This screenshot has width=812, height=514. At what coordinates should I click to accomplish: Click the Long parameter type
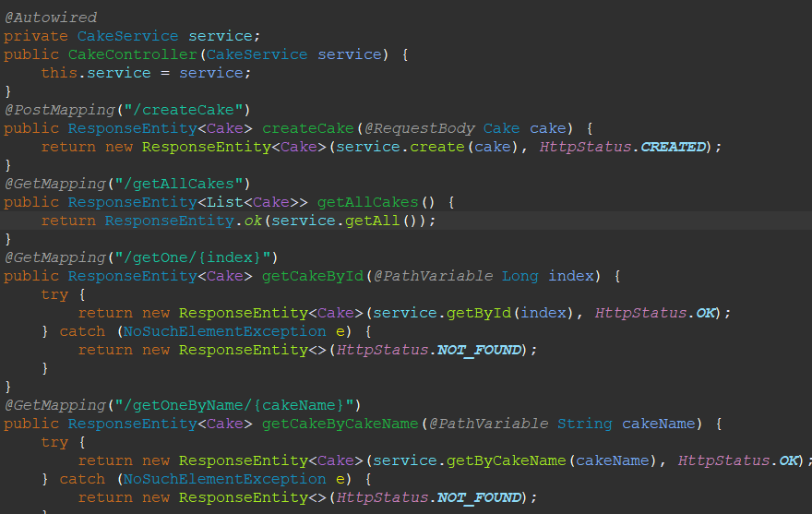[x=519, y=276]
